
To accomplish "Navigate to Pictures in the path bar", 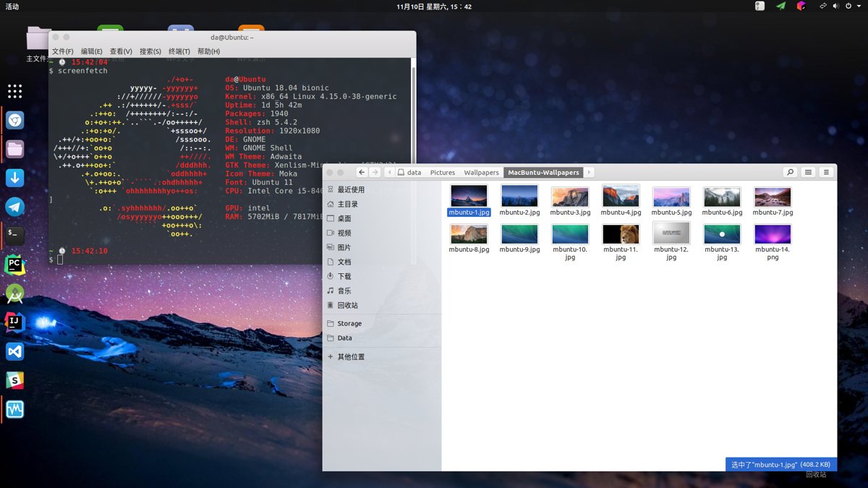I will point(443,172).
